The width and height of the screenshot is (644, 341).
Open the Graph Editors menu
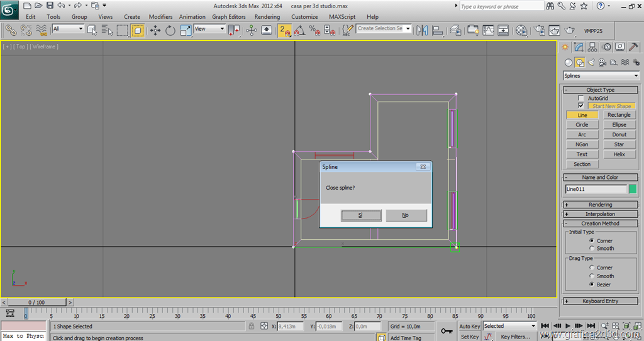click(228, 17)
